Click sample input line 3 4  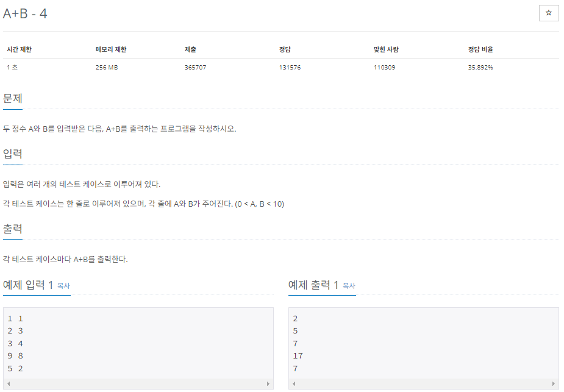click(x=15, y=343)
